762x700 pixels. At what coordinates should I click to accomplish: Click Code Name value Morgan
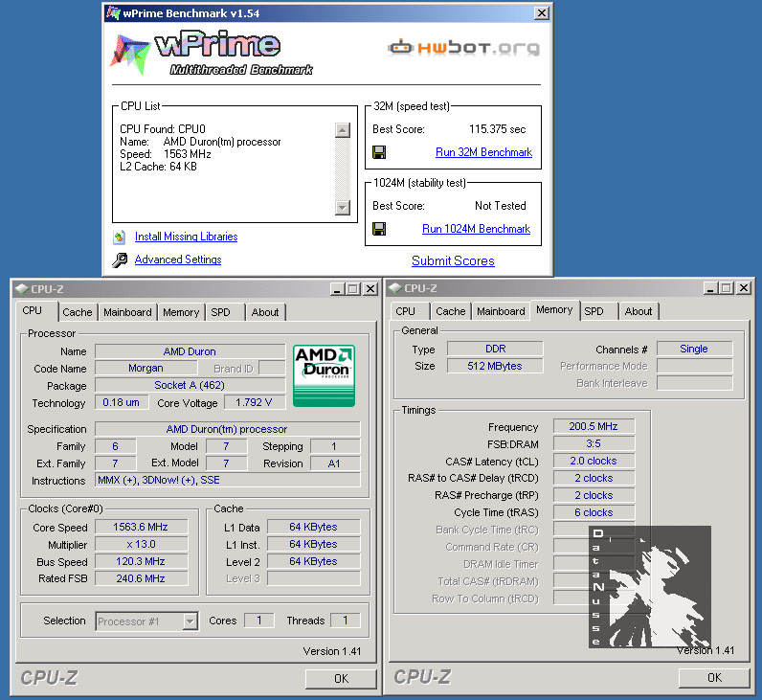(146, 368)
